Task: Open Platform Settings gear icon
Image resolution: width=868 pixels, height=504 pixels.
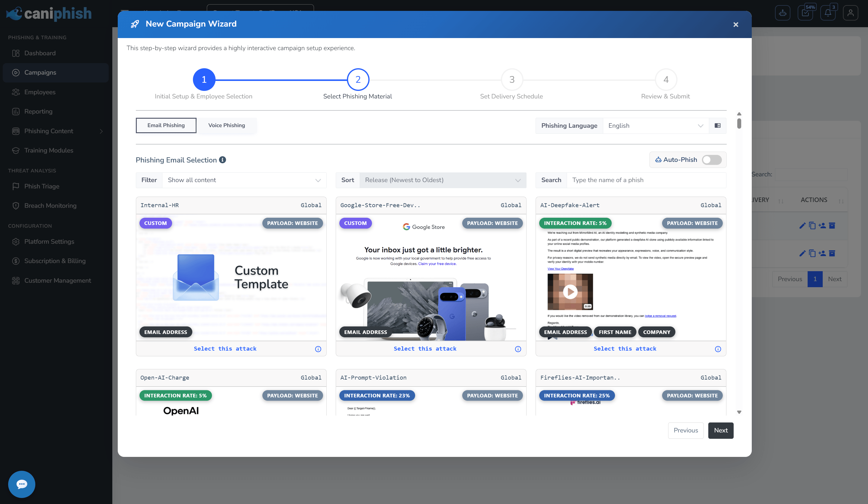Action: click(x=16, y=242)
